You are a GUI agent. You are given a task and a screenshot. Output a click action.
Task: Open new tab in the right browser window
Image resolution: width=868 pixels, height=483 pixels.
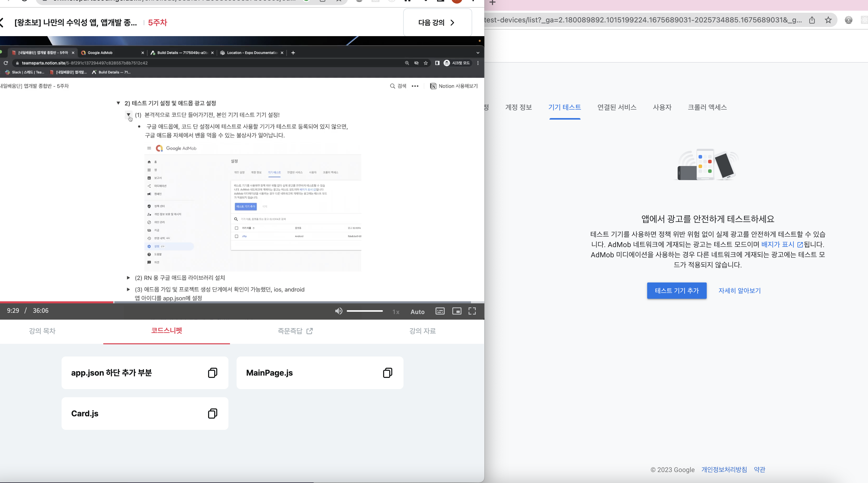492,3
